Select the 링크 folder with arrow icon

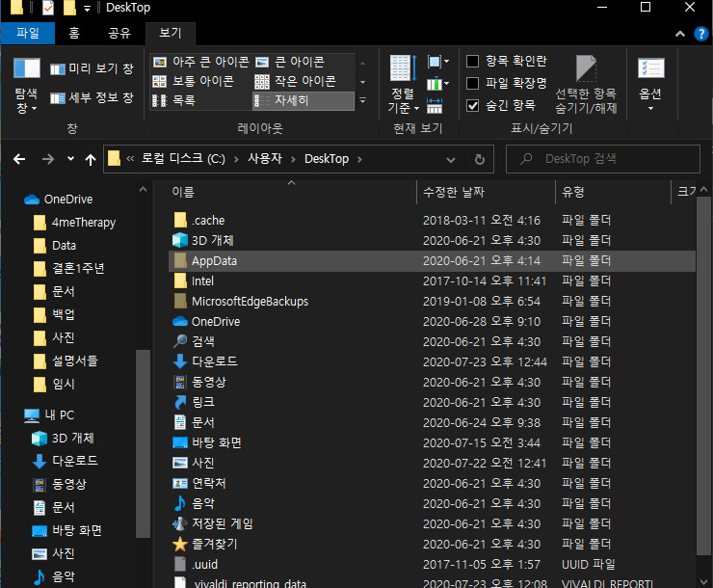click(x=432, y=403)
